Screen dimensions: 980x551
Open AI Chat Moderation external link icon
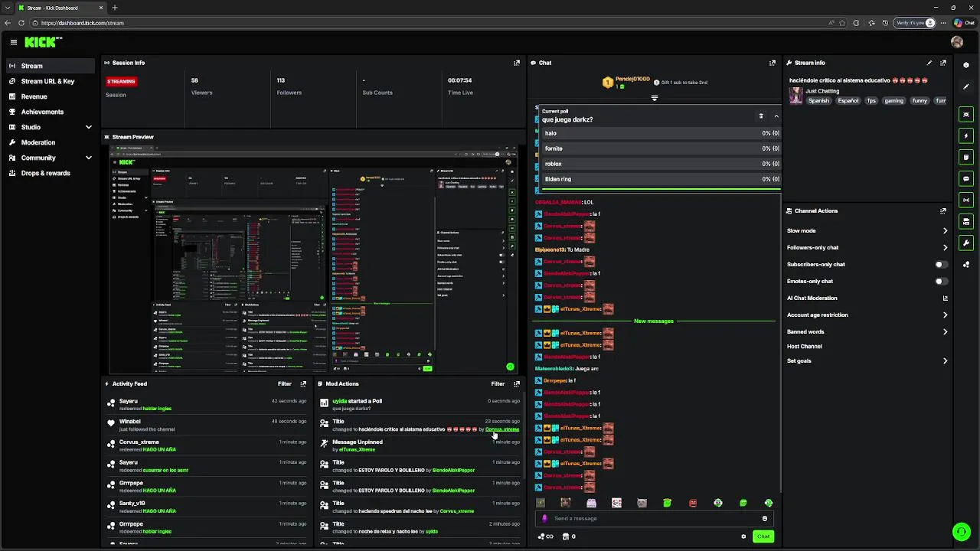click(945, 298)
